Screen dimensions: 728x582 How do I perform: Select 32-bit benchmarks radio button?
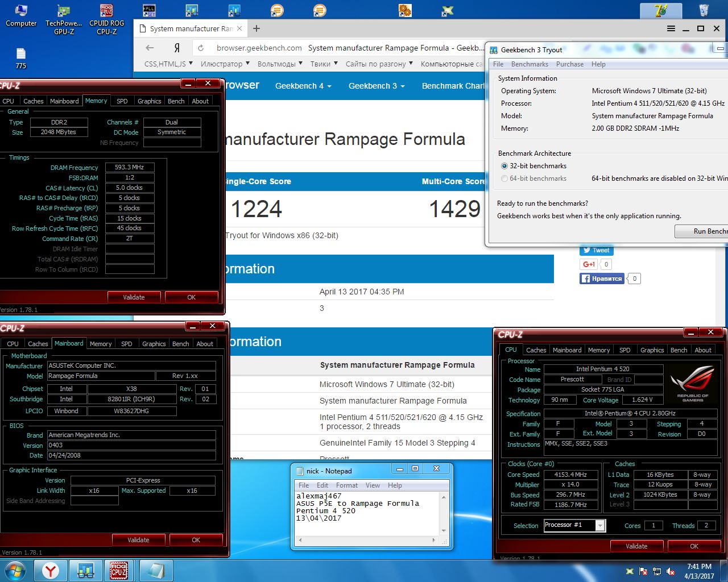tap(504, 166)
